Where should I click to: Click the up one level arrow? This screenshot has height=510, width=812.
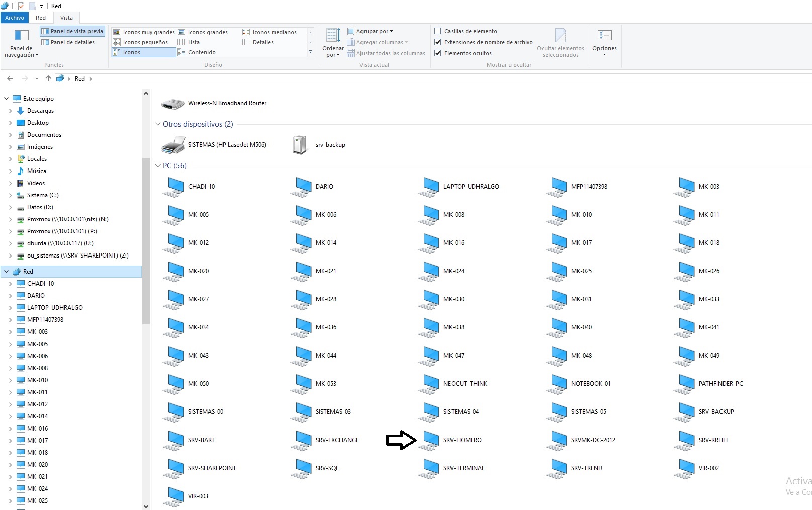point(48,78)
